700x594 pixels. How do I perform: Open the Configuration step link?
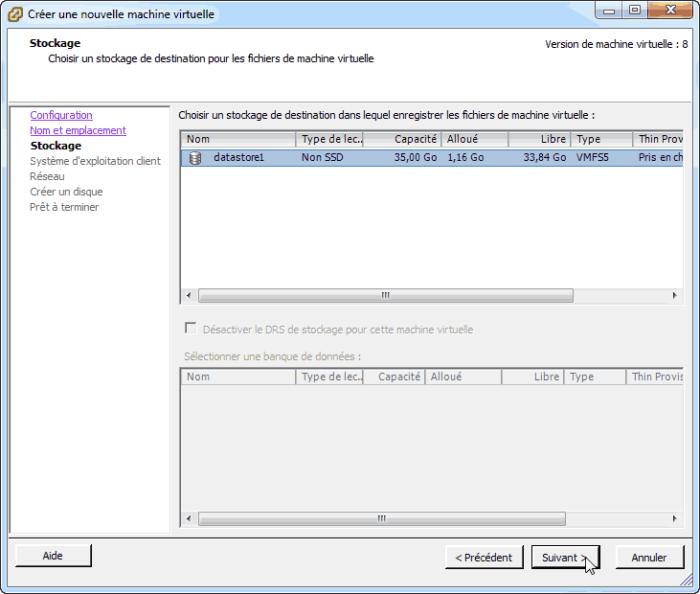(61, 115)
